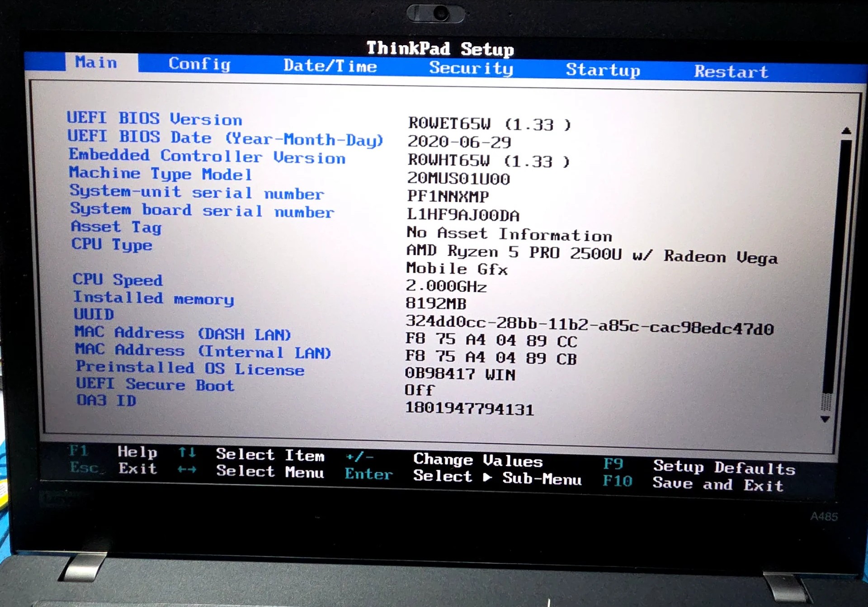Click the scrollbar down arrow
Screen dimensions: 868x607
825,419
